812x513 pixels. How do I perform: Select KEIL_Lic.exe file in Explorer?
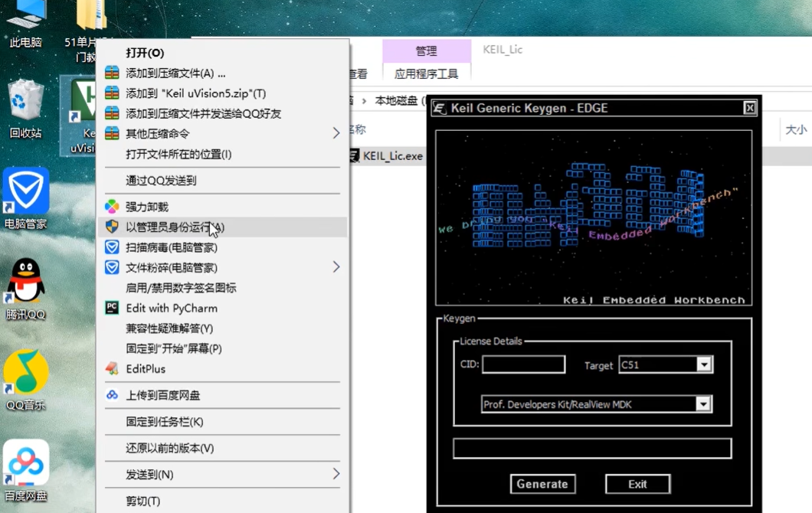[392, 156]
